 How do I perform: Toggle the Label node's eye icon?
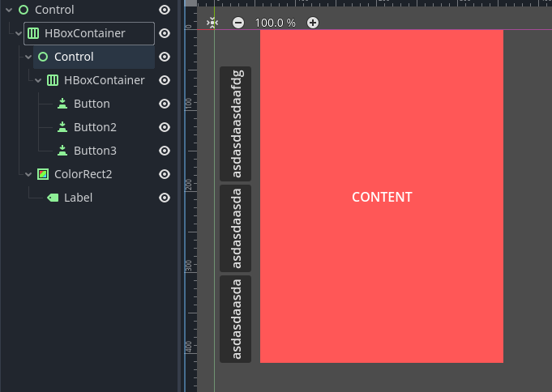165,198
